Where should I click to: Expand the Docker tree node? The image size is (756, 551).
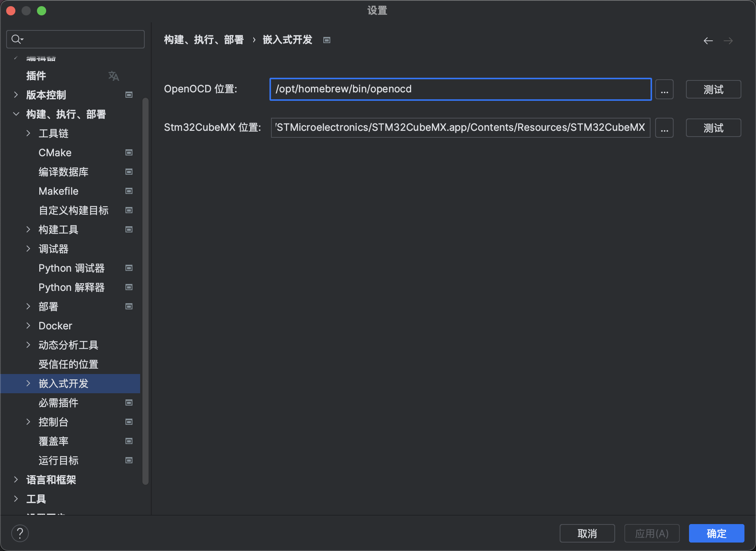point(28,326)
